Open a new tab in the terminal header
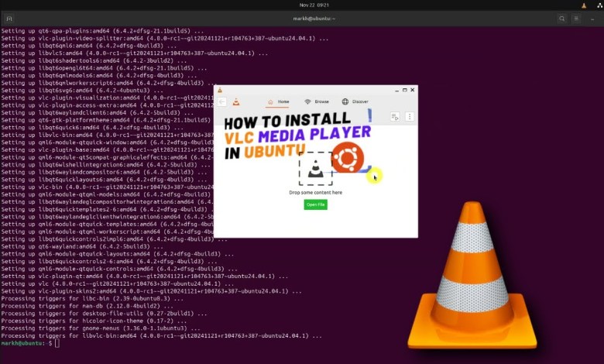The width and height of the screenshot is (604, 364). click(9, 19)
